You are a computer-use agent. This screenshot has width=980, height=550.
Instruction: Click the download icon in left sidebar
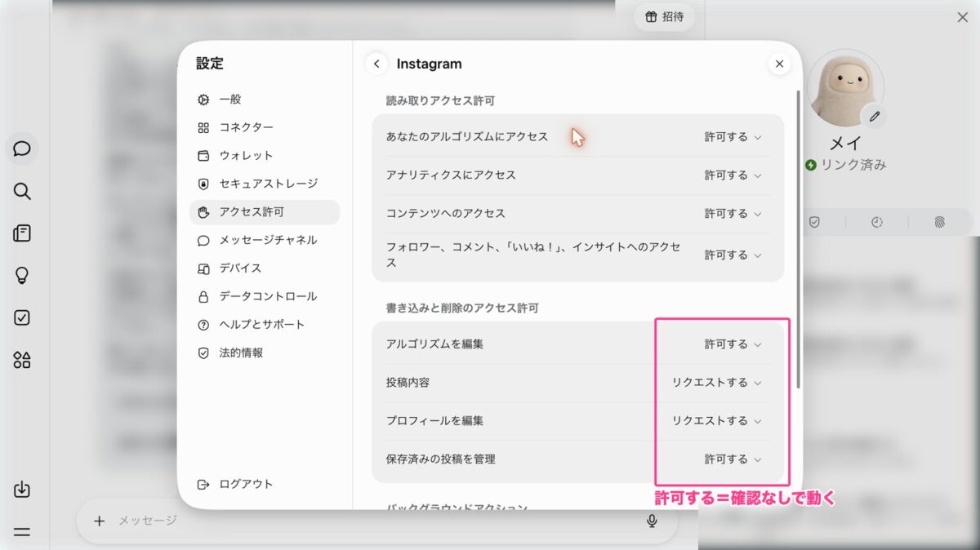coord(22,490)
